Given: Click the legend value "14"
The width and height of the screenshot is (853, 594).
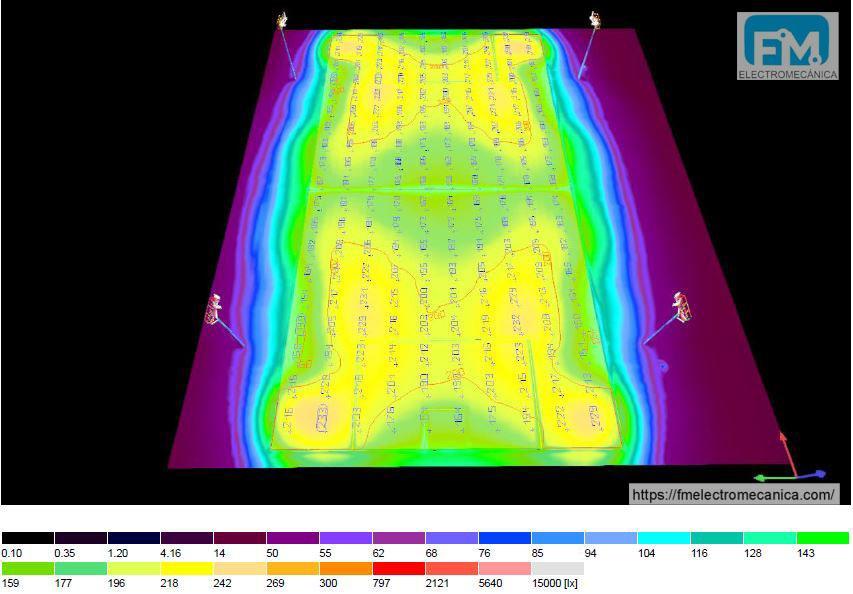Looking at the screenshot, I should (220, 553).
